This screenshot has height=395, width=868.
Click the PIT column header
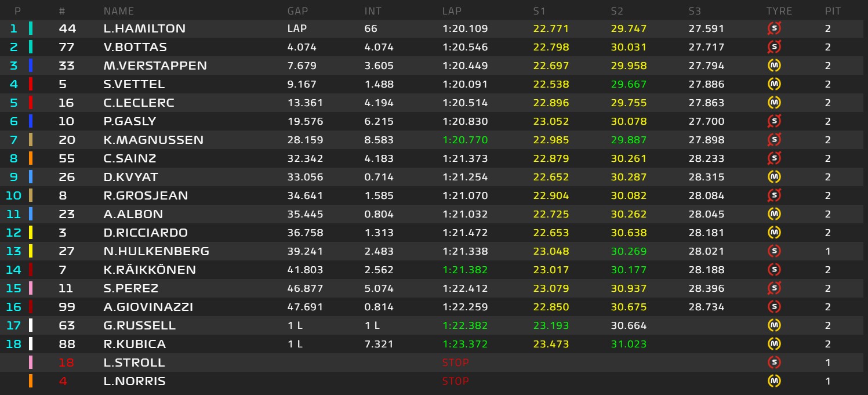click(x=833, y=11)
